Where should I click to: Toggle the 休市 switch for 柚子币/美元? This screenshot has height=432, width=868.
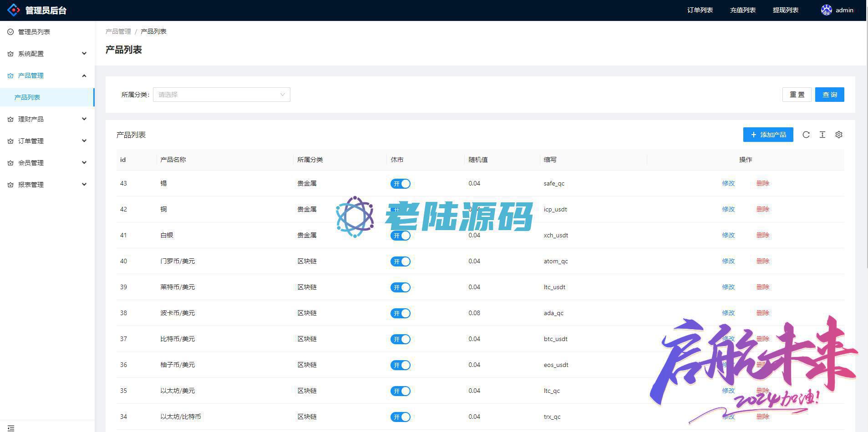(x=401, y=365)
